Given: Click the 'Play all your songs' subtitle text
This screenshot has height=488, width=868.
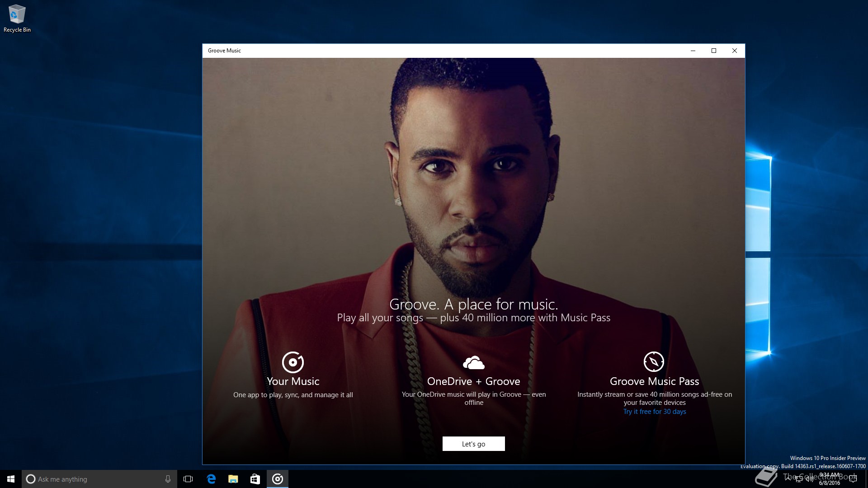Looking at the screenshot, I should 473,318.
